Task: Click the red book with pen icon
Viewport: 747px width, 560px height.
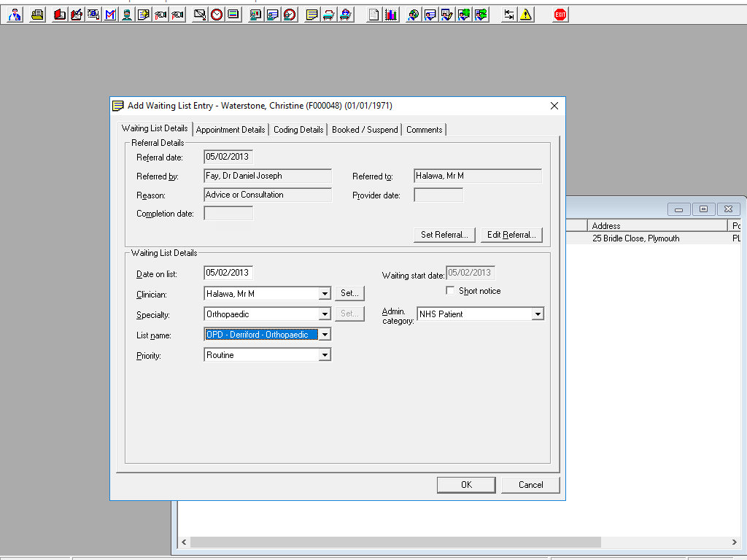Action: pos(76,15)
